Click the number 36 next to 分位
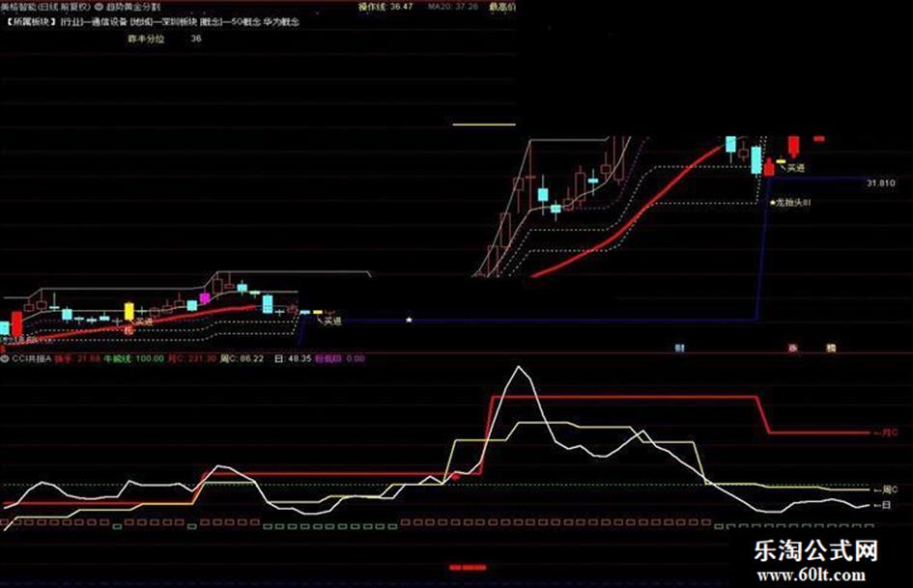 195,39
